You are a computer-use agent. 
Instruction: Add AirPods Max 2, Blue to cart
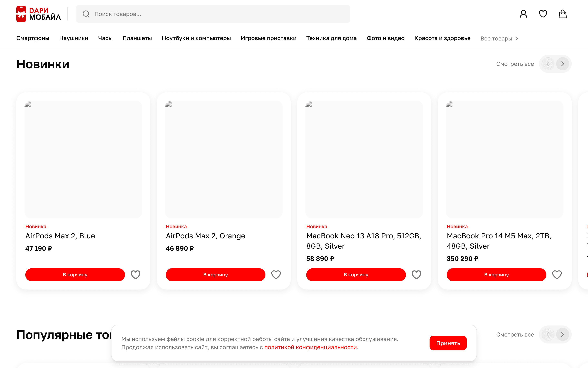pos(75,275)
